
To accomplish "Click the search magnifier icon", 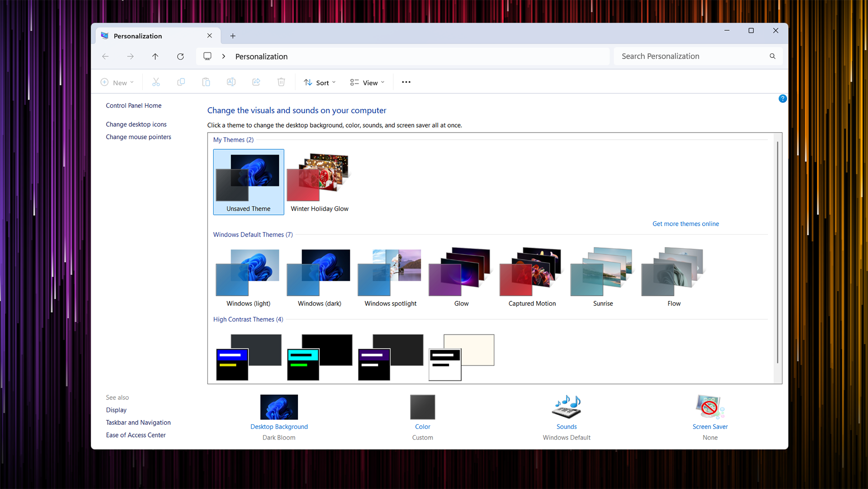I will tap(773, 56).
